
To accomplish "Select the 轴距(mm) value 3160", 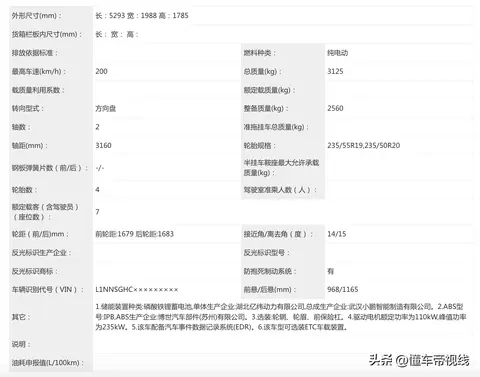I will click(103, 145).
